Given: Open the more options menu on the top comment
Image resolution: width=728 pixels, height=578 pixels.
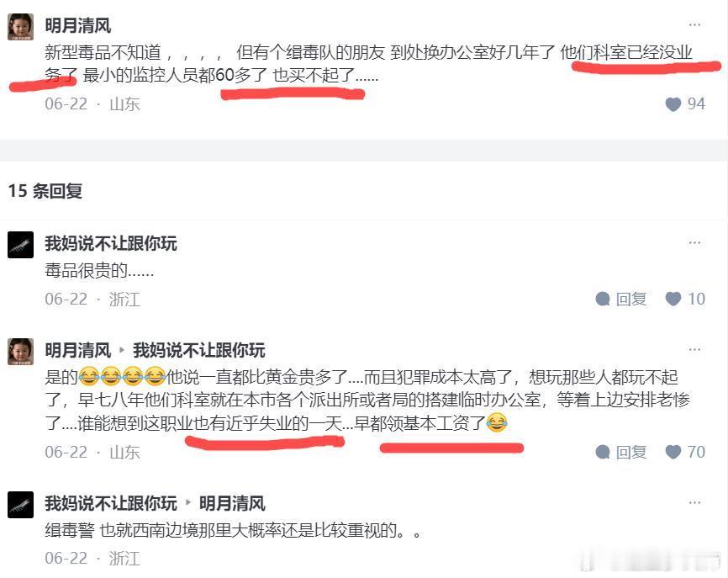Looking at the screenshot, I should click(694, 24).
